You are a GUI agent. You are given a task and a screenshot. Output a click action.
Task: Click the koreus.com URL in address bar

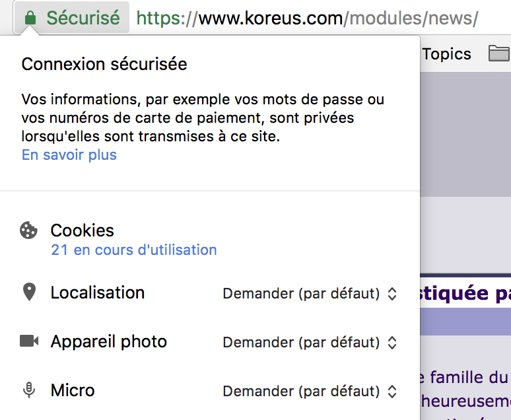[x=307, y=18]
